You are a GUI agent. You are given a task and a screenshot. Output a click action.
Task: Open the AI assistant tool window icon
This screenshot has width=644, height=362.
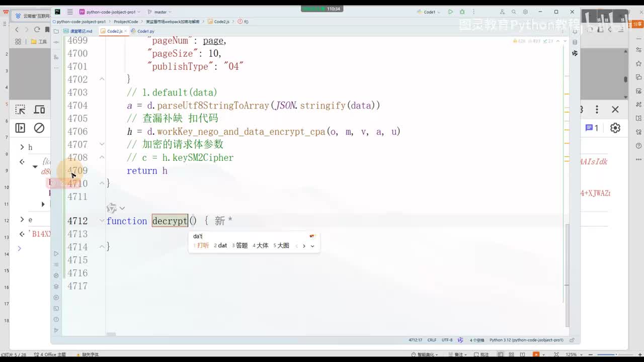[575, 53]
